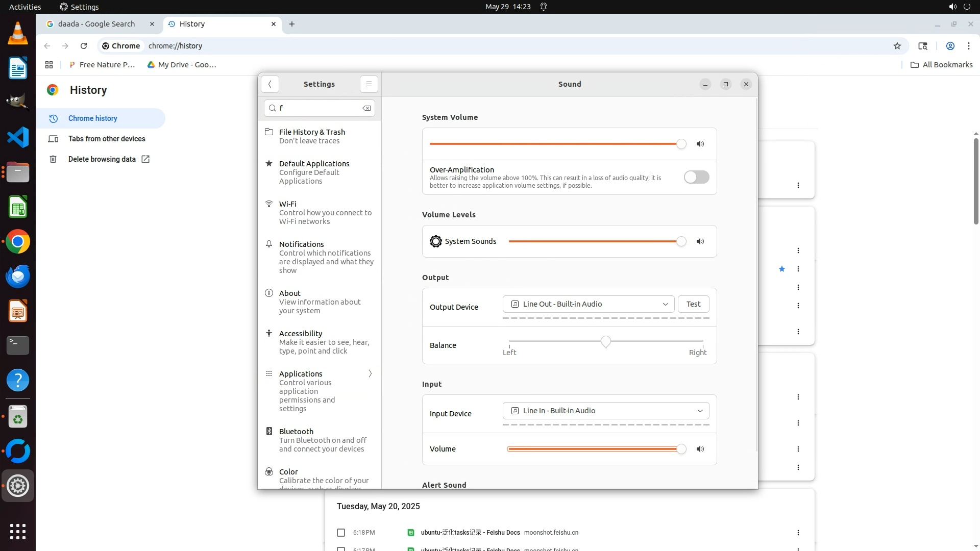Open the Settings hamburger menu
Image resolution: width=980 pixels, height=551 pixels.
pos(369,84)
